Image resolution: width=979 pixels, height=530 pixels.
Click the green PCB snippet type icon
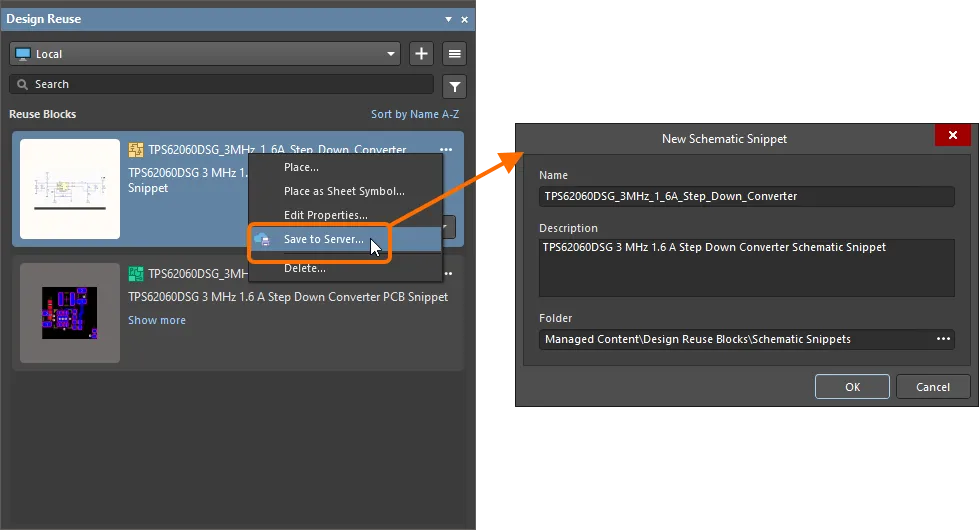tap(135, 273)
